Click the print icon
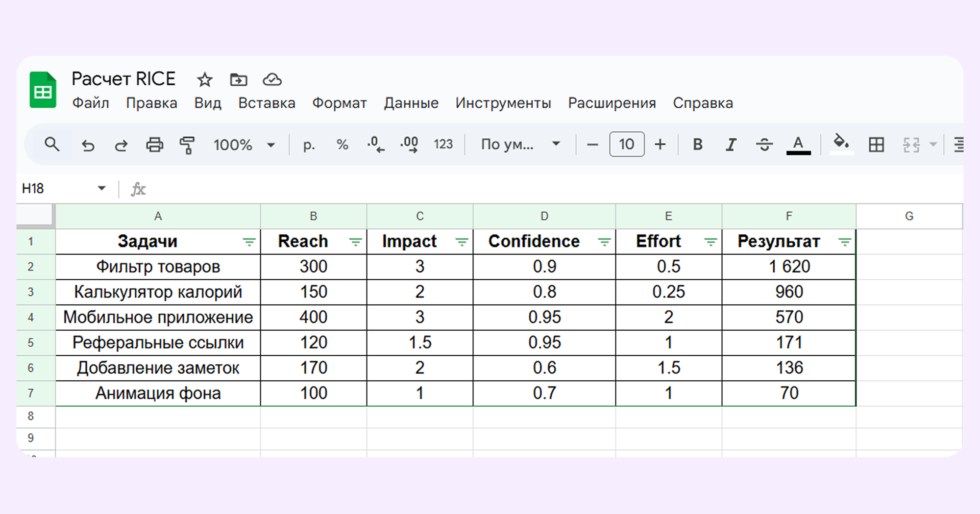The image size is (980, 514). (154, 145)
